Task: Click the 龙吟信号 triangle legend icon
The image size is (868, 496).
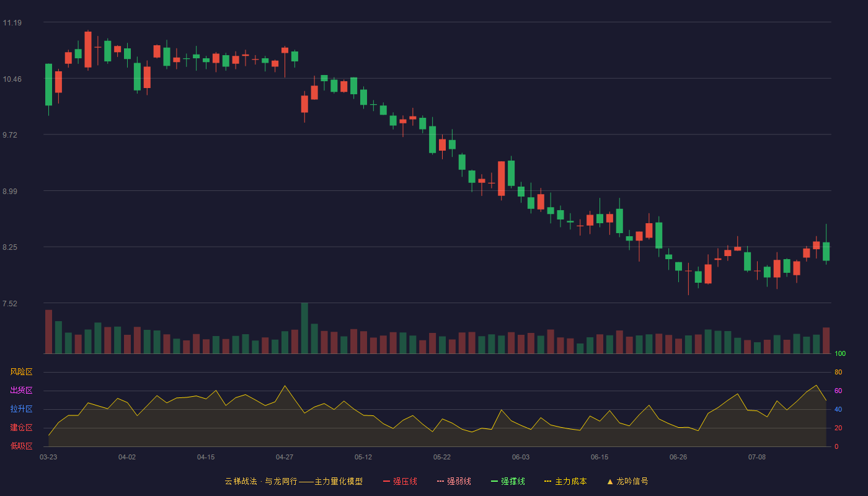Action: coord(610,481)
